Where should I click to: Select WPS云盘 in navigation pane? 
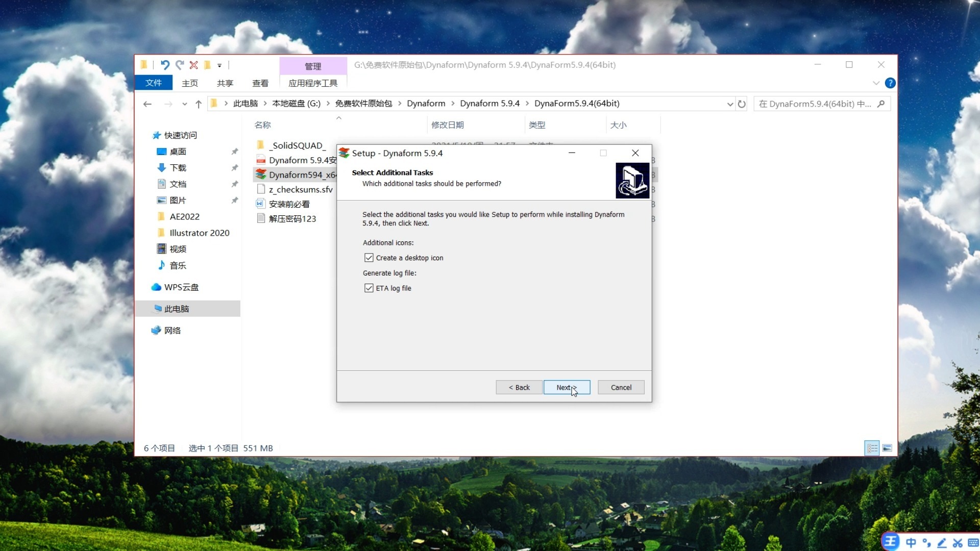point(181,287)
